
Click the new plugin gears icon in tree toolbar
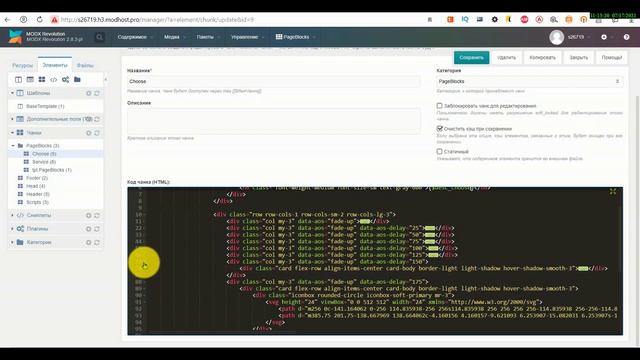[x=65, y=80]
